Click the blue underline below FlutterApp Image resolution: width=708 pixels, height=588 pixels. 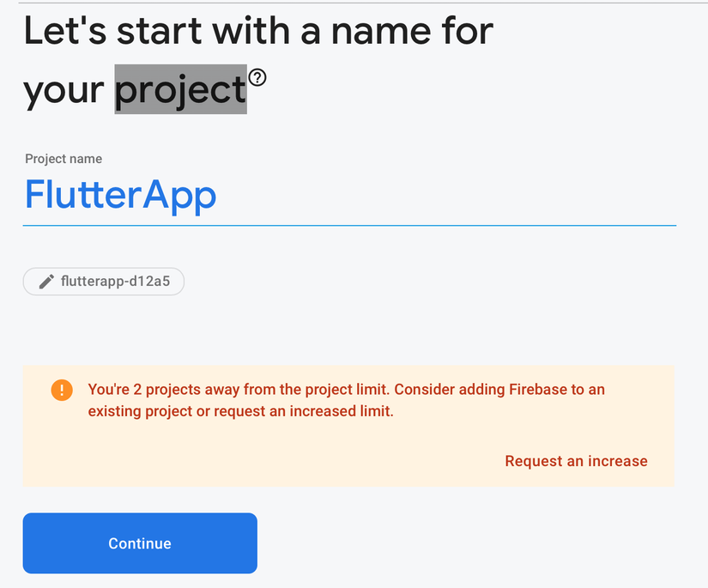coord(349,225)
